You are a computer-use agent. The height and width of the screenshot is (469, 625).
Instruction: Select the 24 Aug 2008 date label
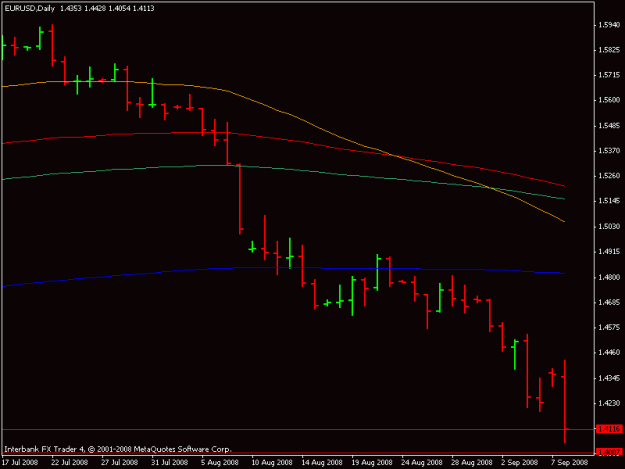422,462
